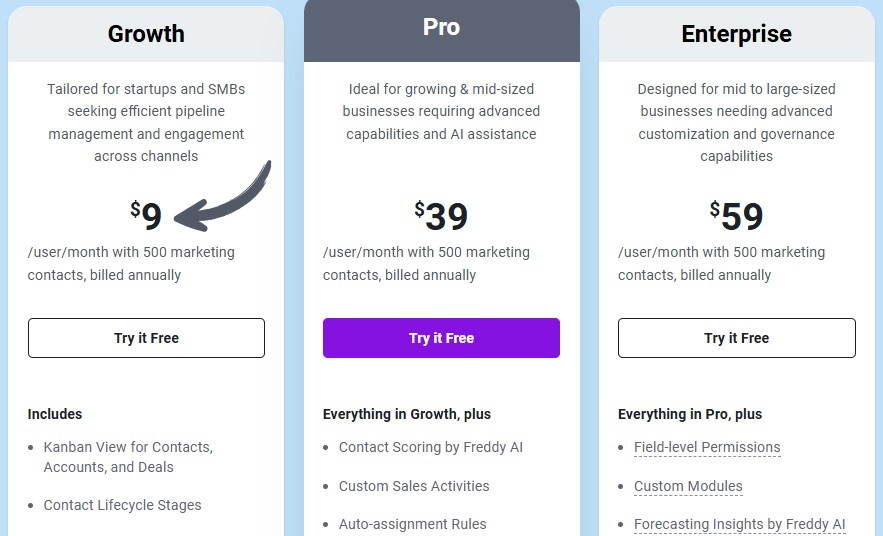Click Custom Sales Activities feature item
This screenshot has width=883, height=536.
click(x=414, y=486)
